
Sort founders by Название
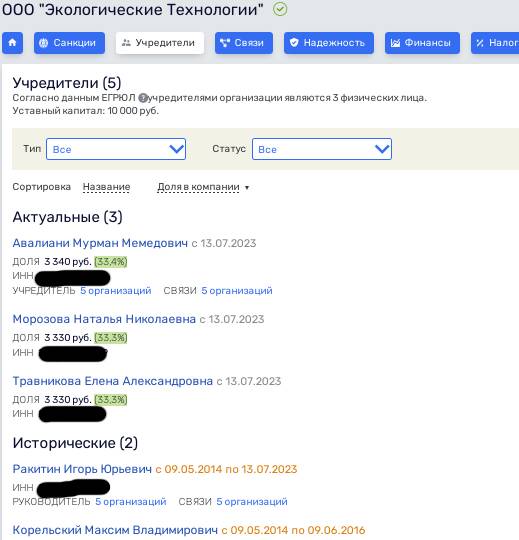(106, 187)
